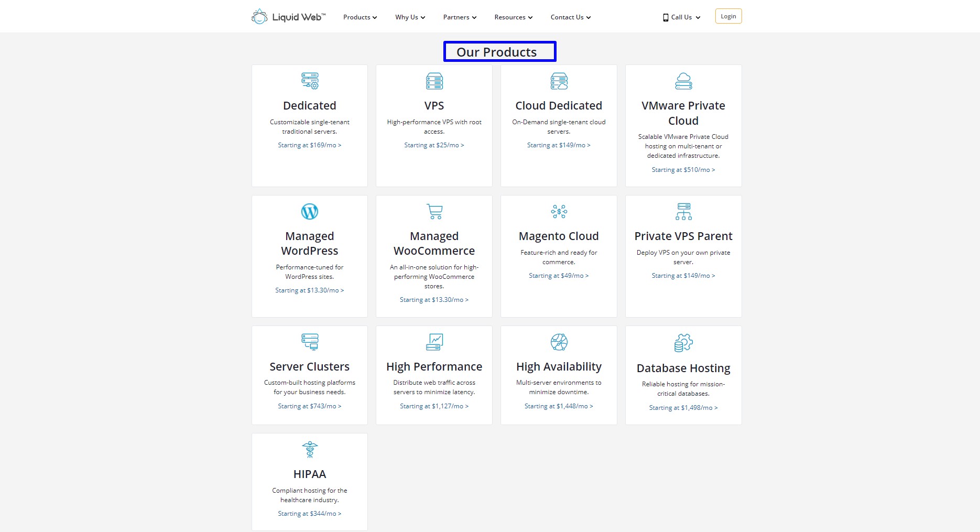
Task: Click the Dedicated card heading
Action: (310, 106)
